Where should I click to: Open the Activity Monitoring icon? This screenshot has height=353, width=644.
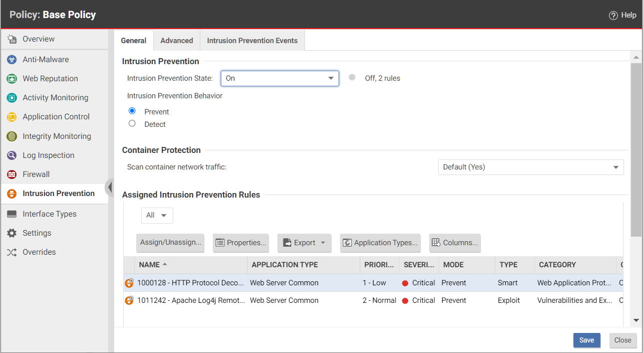click(x=12, y=98)
